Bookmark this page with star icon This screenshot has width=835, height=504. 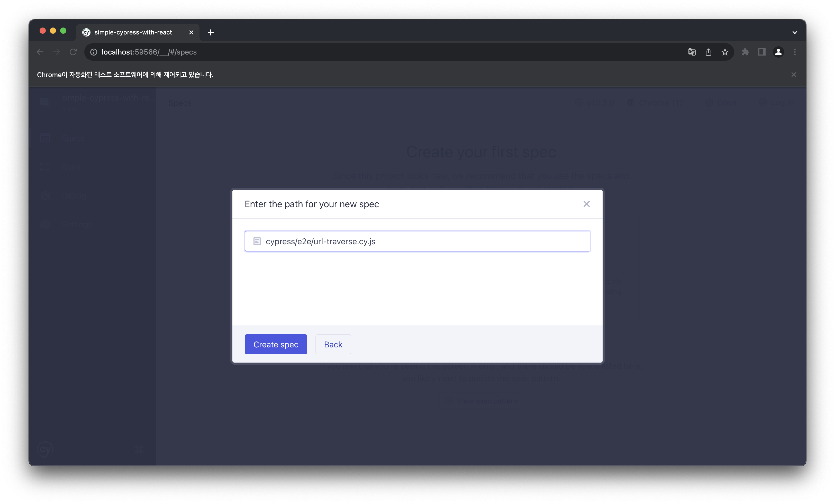click(724, 52)
